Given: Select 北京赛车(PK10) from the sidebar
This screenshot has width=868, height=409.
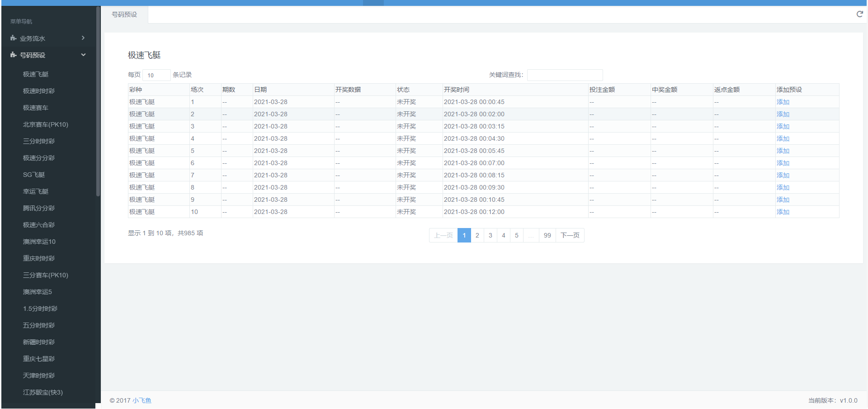Looking at the screenshot, I should coord(46,124).
